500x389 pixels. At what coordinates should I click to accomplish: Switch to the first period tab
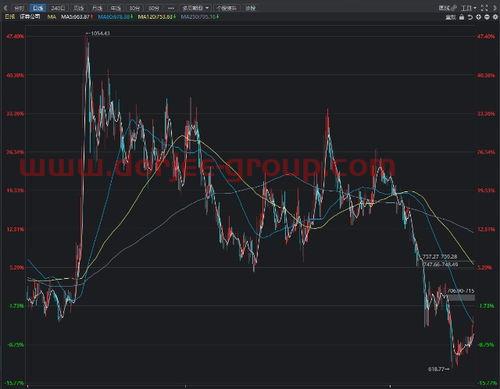(19, 8)
